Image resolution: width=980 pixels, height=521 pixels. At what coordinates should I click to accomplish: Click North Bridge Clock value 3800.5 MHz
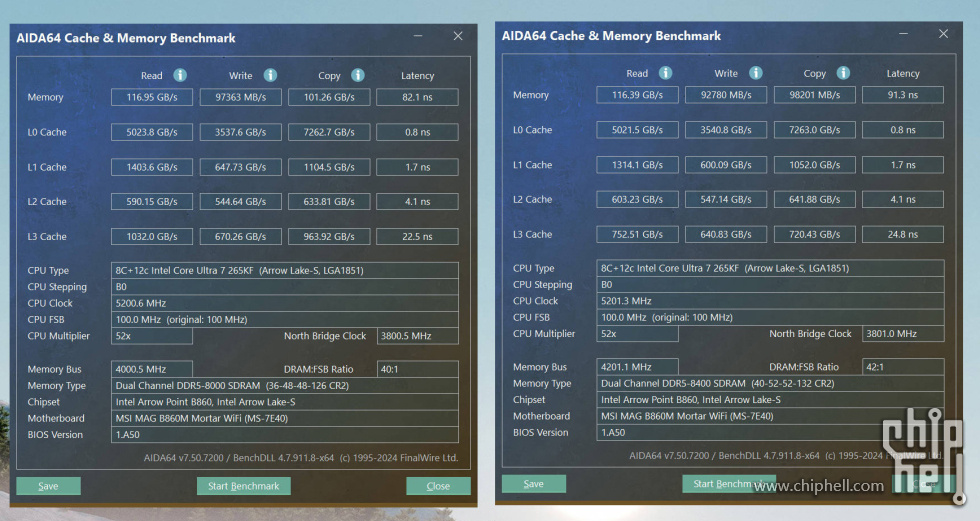pos(418,336)
